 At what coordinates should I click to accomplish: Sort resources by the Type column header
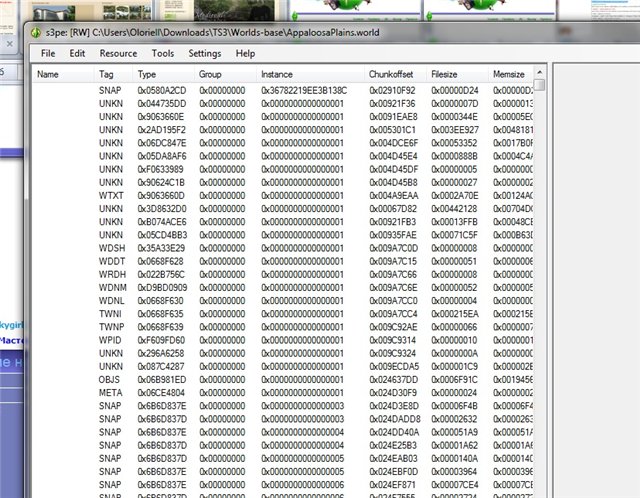[x=147, y=75]
